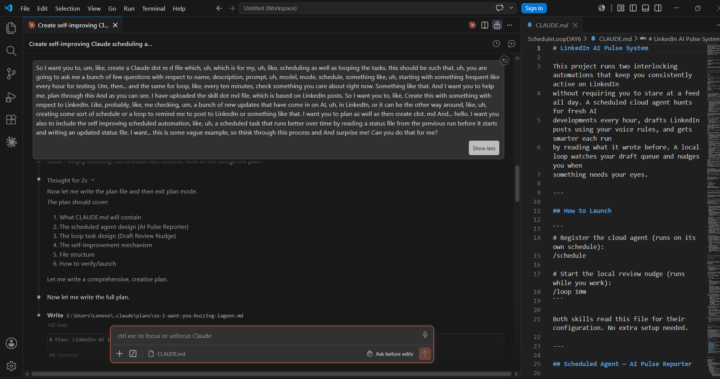Screen dimensions: 720x379
Task: Open editor more actions ellipsis menu
Action: 509,25
